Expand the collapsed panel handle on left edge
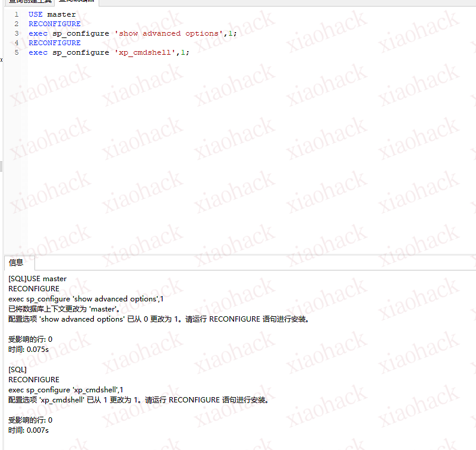Viewport: 476px width, 450px height. 1,166
